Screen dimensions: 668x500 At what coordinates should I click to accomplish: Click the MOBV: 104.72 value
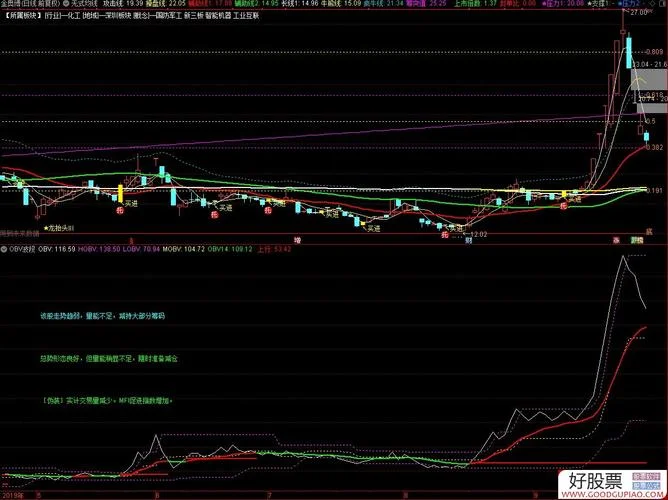pyautogui.click(x=184, y=249)
